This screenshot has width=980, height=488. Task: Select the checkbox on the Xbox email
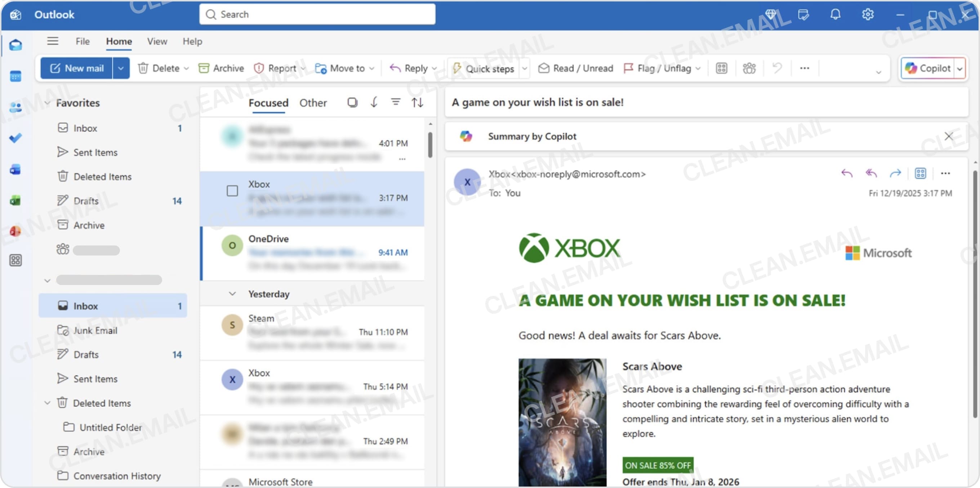(x=232, y=191)
